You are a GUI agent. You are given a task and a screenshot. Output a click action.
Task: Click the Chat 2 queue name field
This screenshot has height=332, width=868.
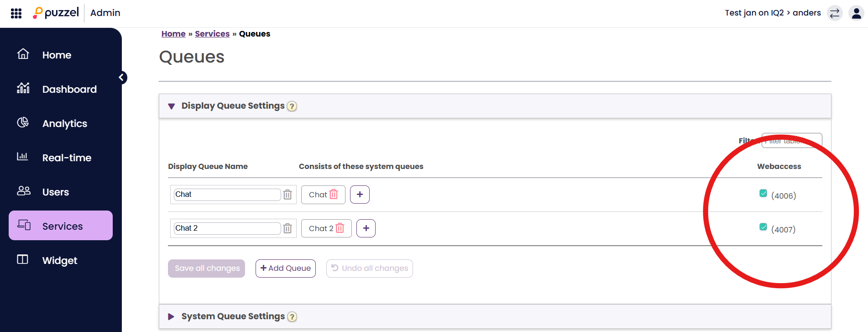pos(227,228)
